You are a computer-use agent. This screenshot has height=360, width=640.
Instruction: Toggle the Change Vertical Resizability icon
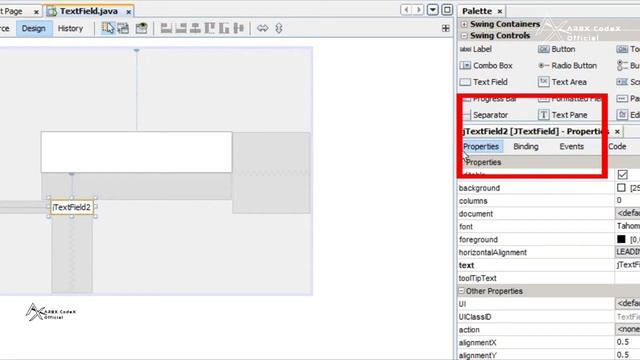(x=279, y=28)
